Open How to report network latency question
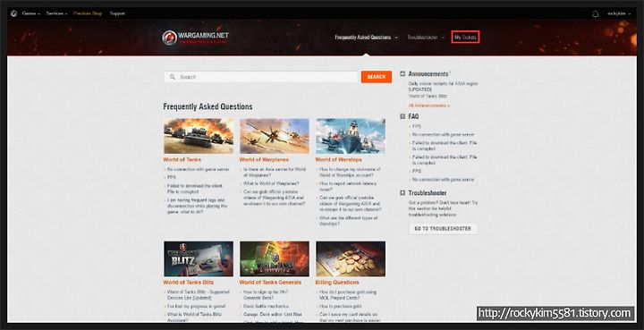The width and height of the screenshot is (644, 330). [x=348, y=186]
